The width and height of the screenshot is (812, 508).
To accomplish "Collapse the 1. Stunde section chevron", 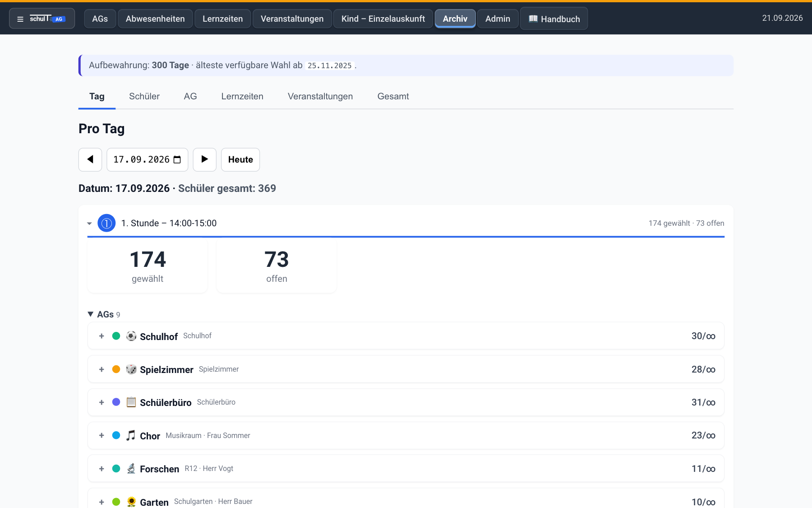I will pyautogui.click(x=89, y=224).
